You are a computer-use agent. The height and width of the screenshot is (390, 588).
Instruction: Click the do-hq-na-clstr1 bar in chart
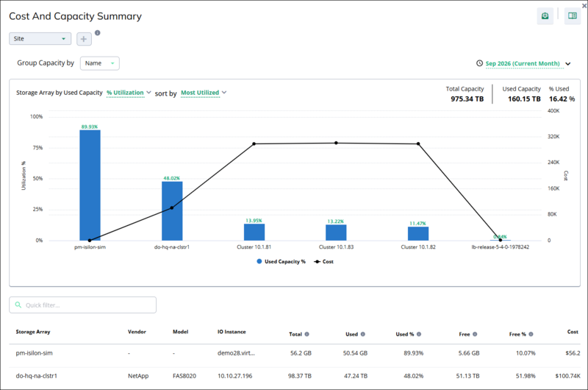click(x=172, y=211)
